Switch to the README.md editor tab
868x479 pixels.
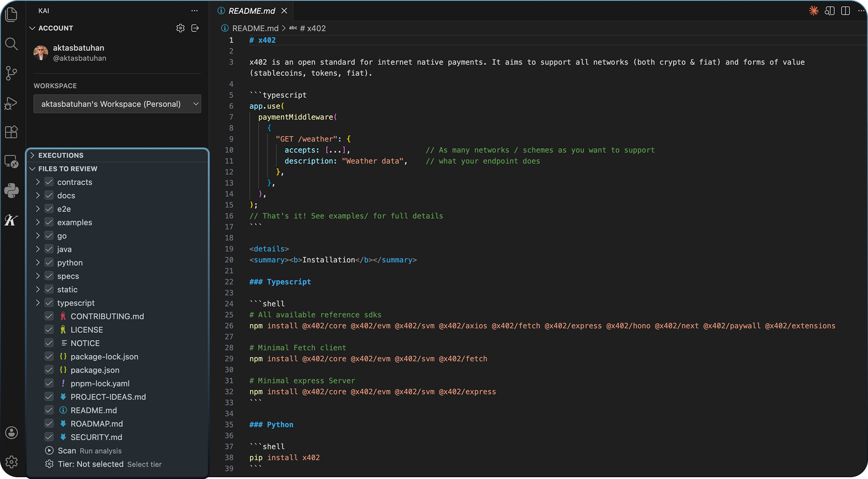(251, 11)
